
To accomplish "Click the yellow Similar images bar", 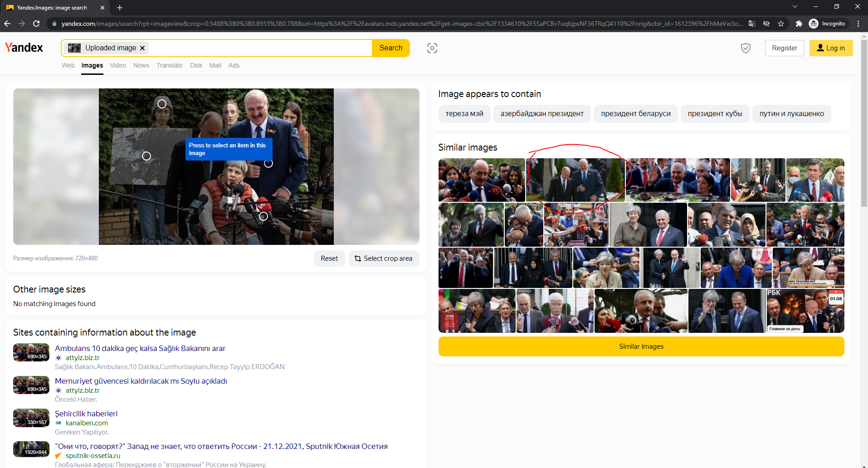I will pos(641,346).
